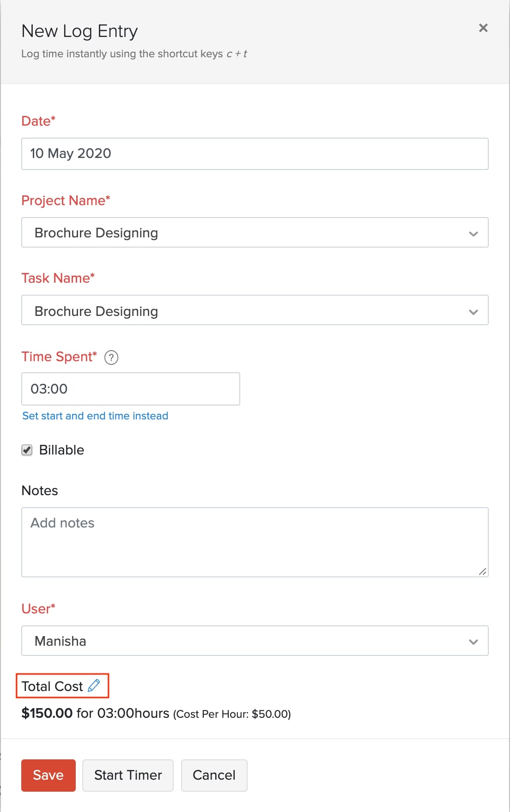
Task: Follow 'Set start and end time instead' link
Action: click(95, 416)
